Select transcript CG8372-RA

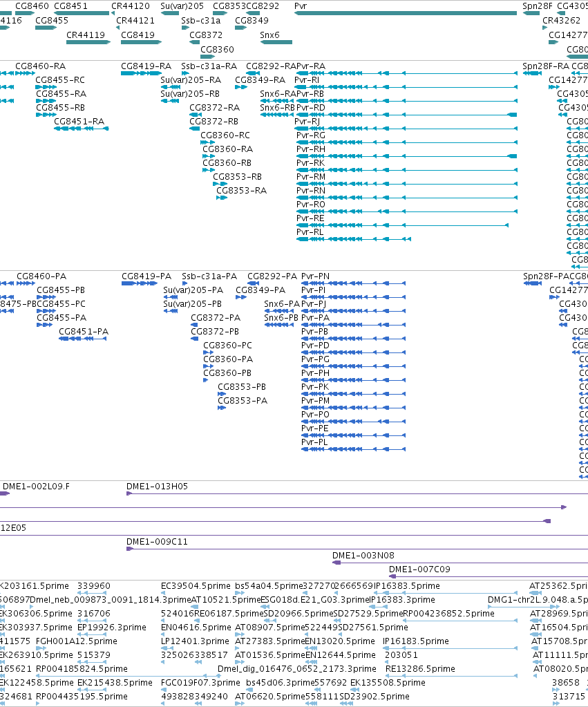click(215, 108)
